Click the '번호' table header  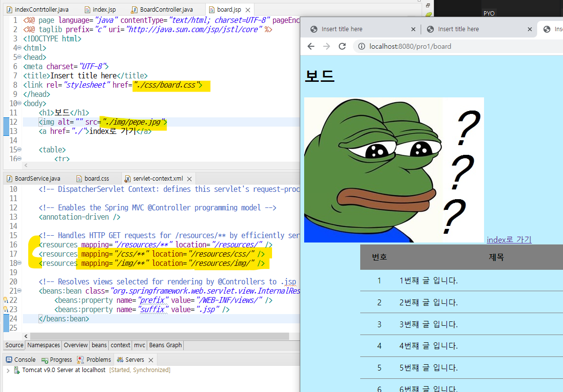tap(379, 257)
